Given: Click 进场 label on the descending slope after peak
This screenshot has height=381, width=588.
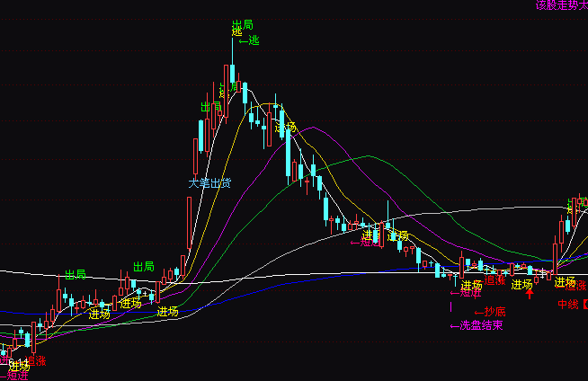Looking at the screenshot, I should point(285,127).
